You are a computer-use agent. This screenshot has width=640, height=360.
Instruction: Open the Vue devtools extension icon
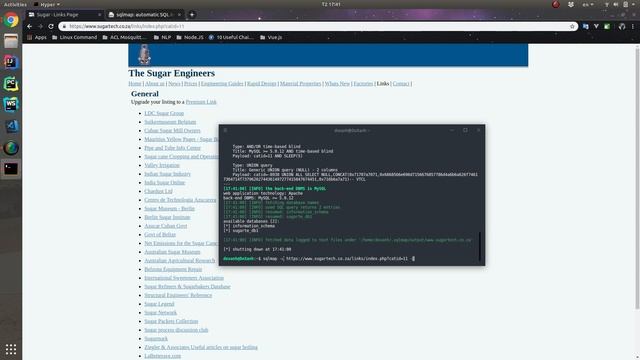596,26
